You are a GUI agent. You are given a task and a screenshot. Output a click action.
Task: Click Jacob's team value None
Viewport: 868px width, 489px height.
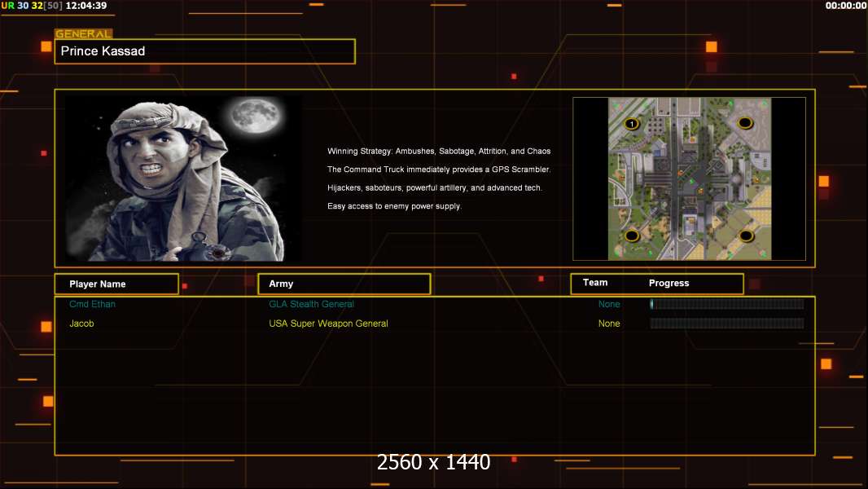click(609, 324)
